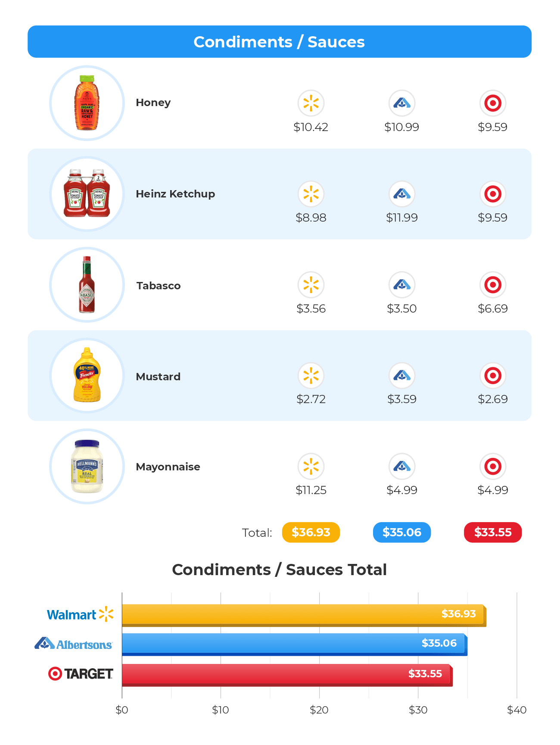The height and width of the screenshot is (745, 560).
Task: Click the French's mustard bottle image
Action: [x=87, y=375]
